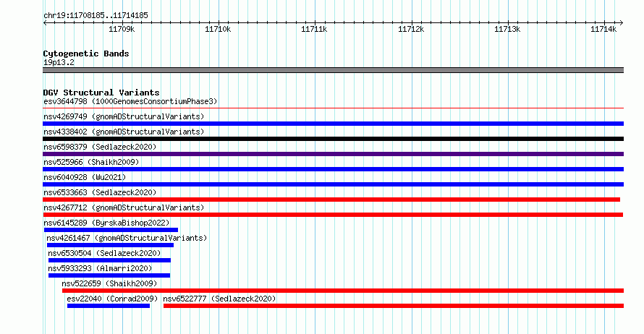Click the red bar for nsv6533663

331,200
